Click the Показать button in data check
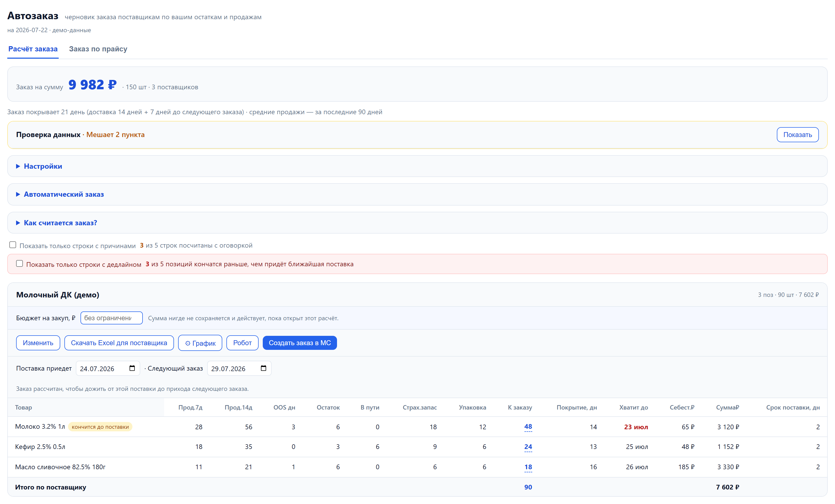The height and width of the screenshot is (504, 835). pyautogui.click(x=797, y=134)
